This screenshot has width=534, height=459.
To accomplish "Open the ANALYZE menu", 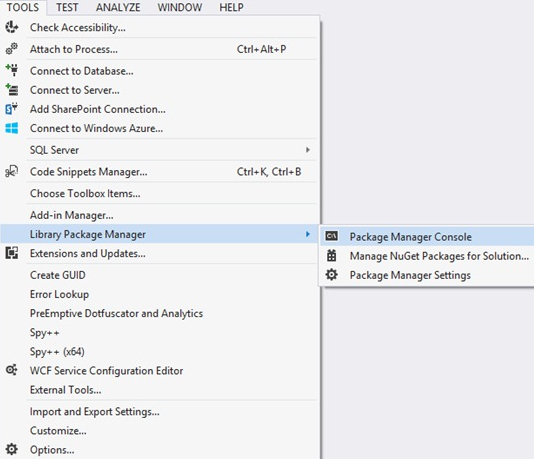I will click(x=118, y=7).
